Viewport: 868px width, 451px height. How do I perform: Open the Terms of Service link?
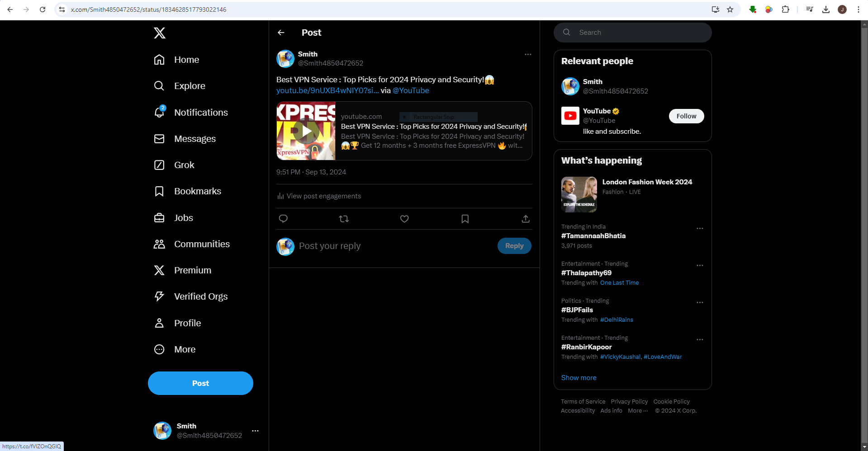click(583, 402)
